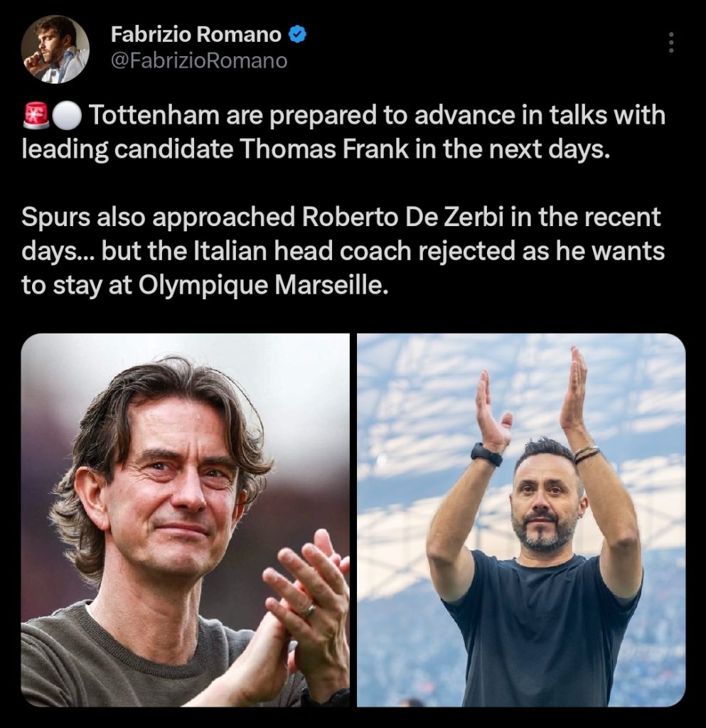This screenshot has width=706, height=728.
Task: Click the smartwatch in the right photo
Action: (486, 454)
